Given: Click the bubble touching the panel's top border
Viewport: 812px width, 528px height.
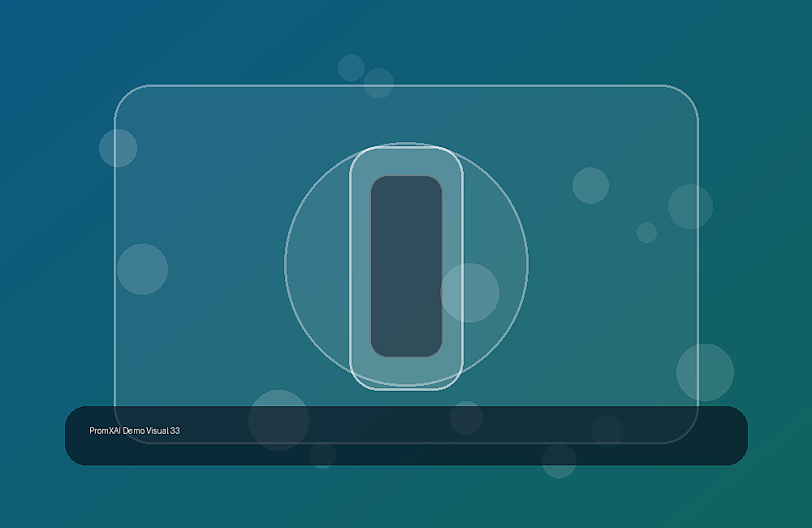Looking at the screenshot, I should tap(378, 83).
